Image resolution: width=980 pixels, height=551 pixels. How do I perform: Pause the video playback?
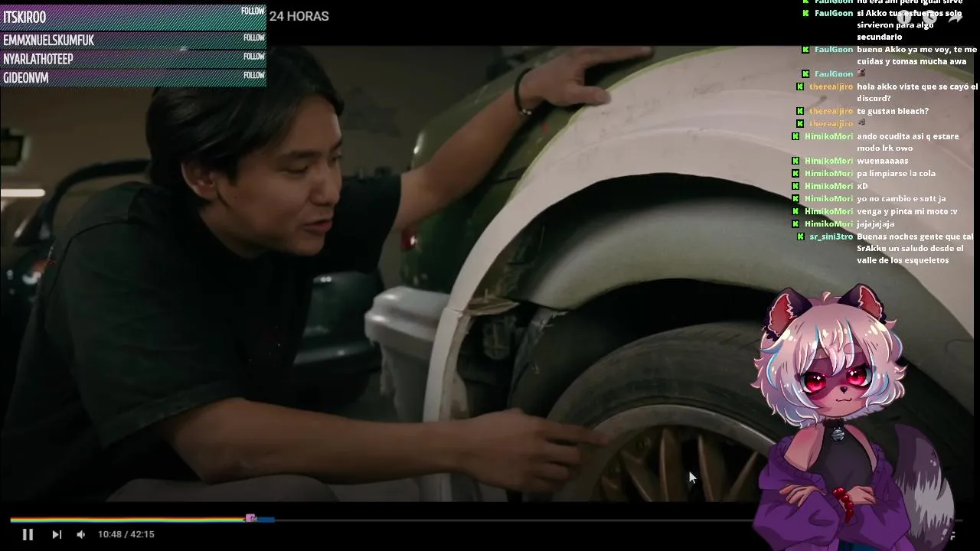coord(28,534)
